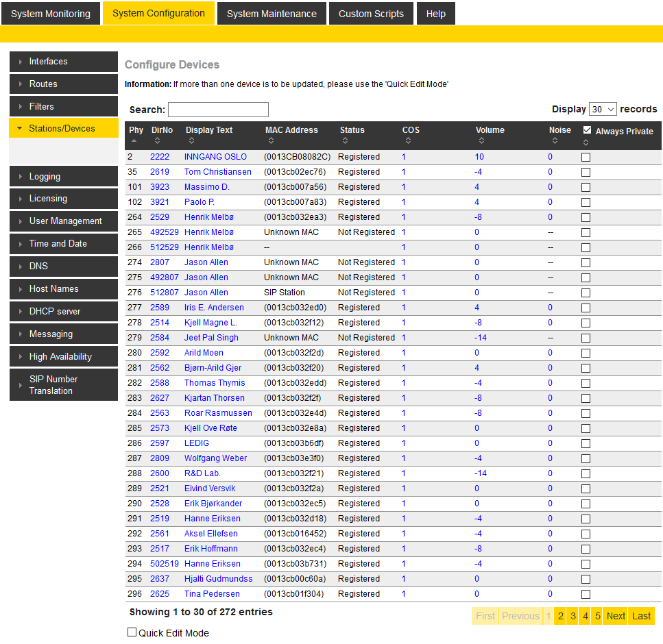
Task: Click sort icon under DirNo header
Action: (x=156, y=141)
